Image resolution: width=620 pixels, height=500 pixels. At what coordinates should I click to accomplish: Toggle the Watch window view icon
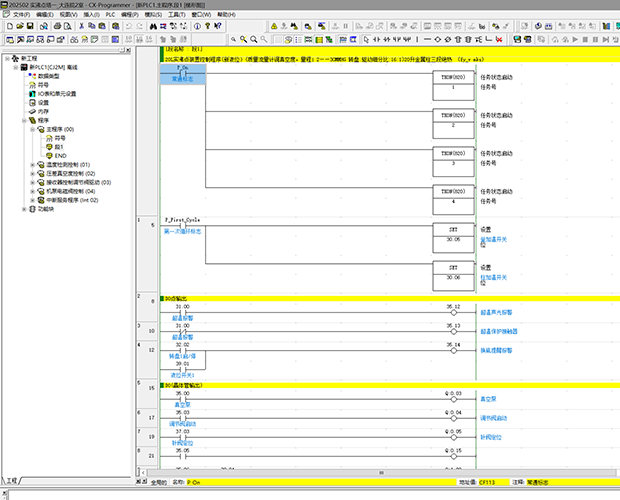(x=30, y=39)
